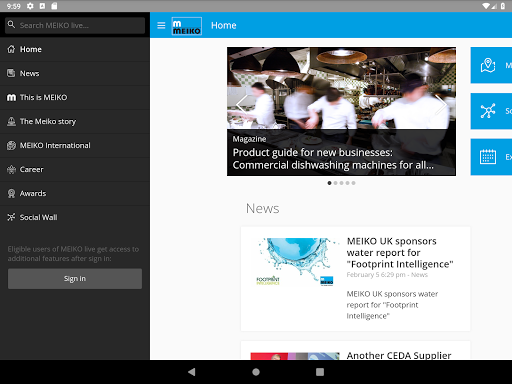The height and width of the screenshot is (384, 512).
Task: Tap the Android back button
Action: coord(192,372)
